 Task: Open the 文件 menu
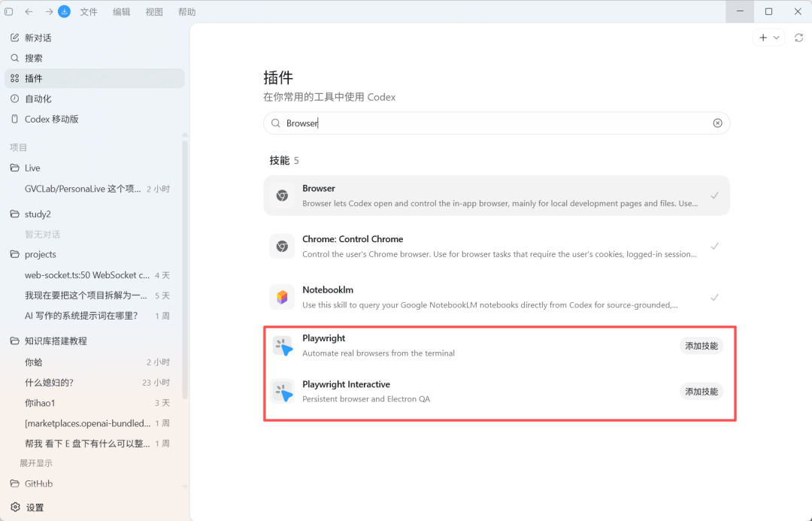coord(89,12)
